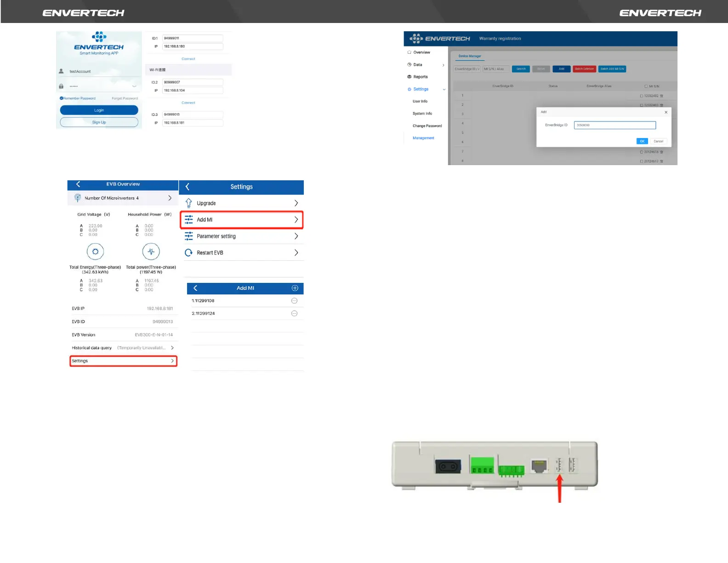Click OK in the Add dialog
Screen dimensions: 728x563
click(642, 141)
